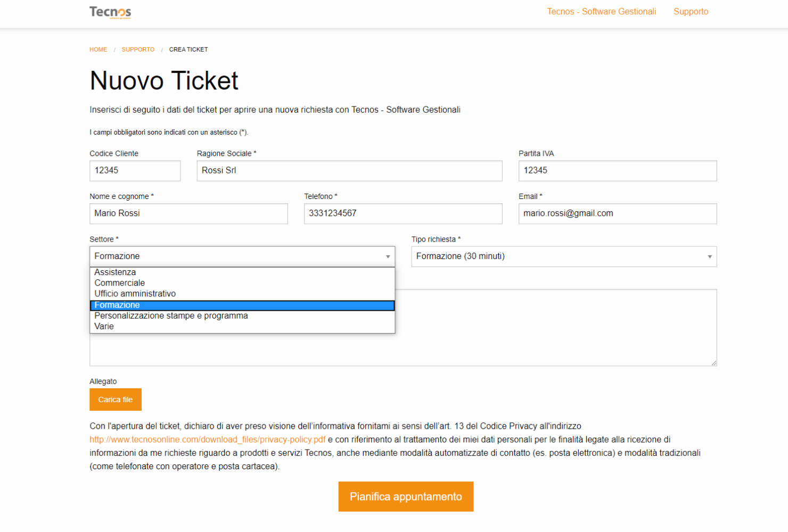Viewport: 788px width, 532px height.
Task: Focus the Nome e cognome field
Action: [x=188, y=213]
